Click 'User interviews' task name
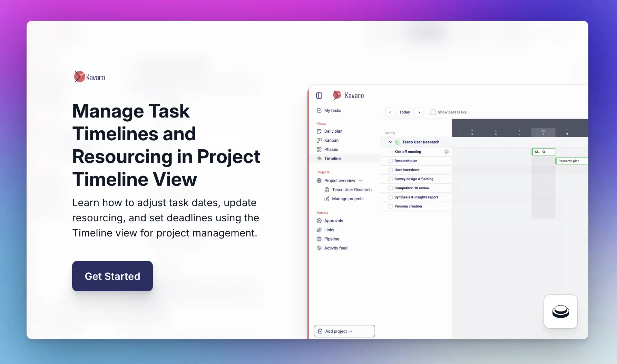The image size is (617, 364). pyautogui.click(x=407, y=170)
